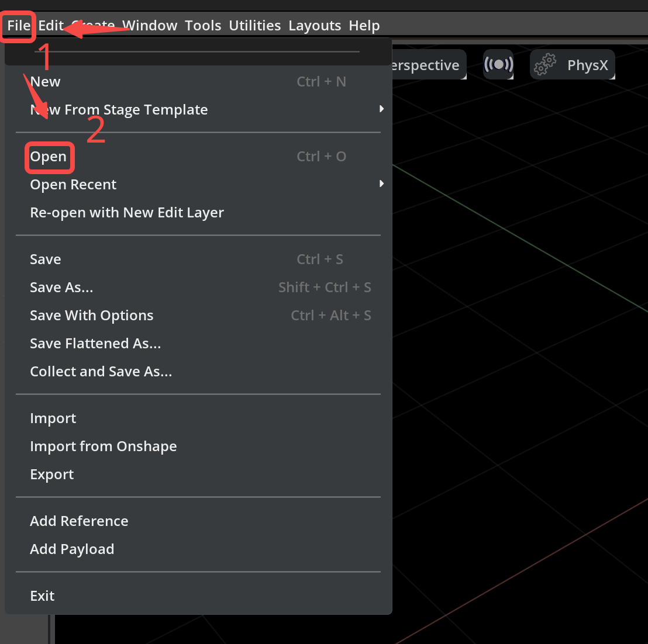Open the Window menu
This screenshot has height=644, width=648.
150,26
